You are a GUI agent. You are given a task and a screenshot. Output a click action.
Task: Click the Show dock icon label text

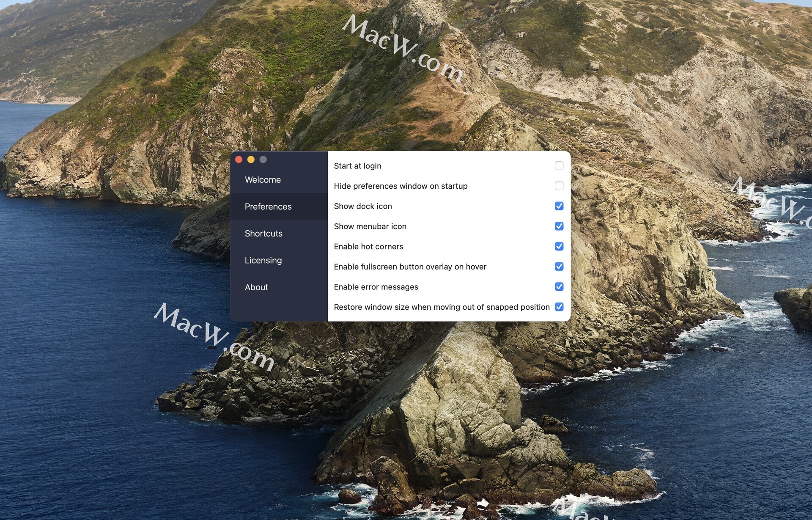pos(363,206)
